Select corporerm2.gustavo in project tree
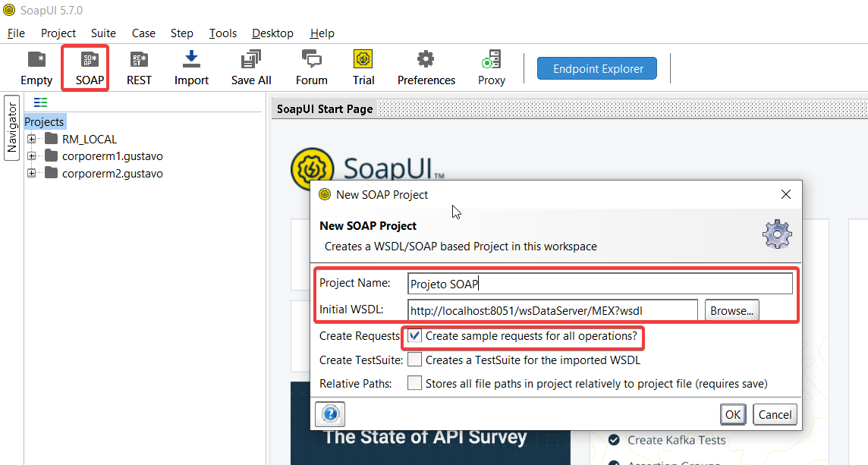This screenshot has width=868, height=465. point(112,173)
